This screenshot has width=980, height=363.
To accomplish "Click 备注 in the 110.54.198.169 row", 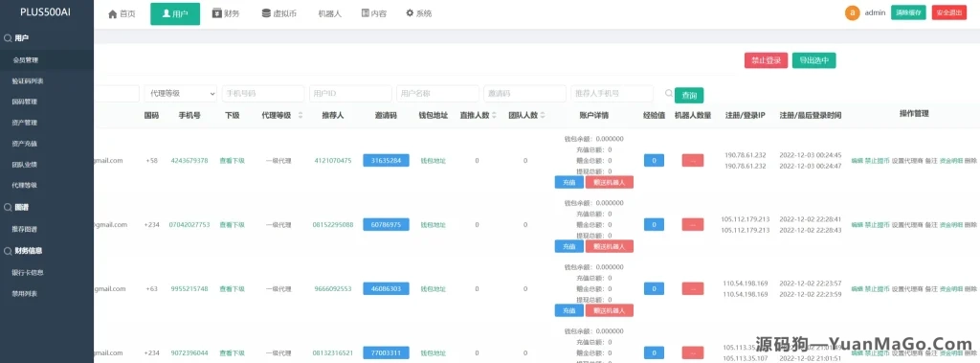I will tap(931, 289).
